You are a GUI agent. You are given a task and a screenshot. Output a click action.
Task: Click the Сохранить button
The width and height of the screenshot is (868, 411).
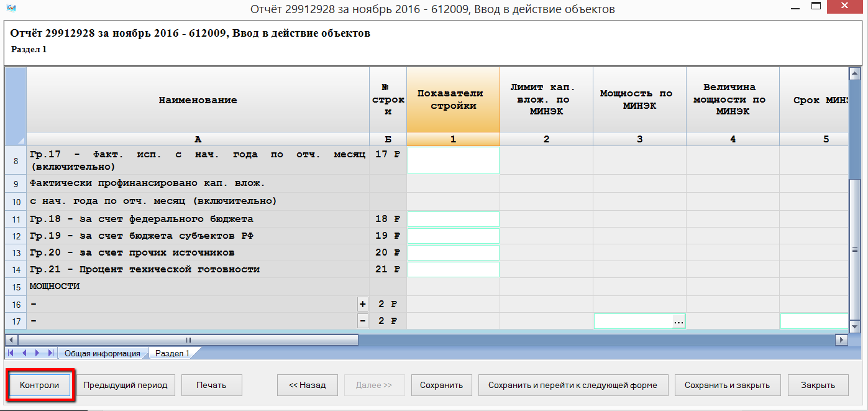coord(442,385)
